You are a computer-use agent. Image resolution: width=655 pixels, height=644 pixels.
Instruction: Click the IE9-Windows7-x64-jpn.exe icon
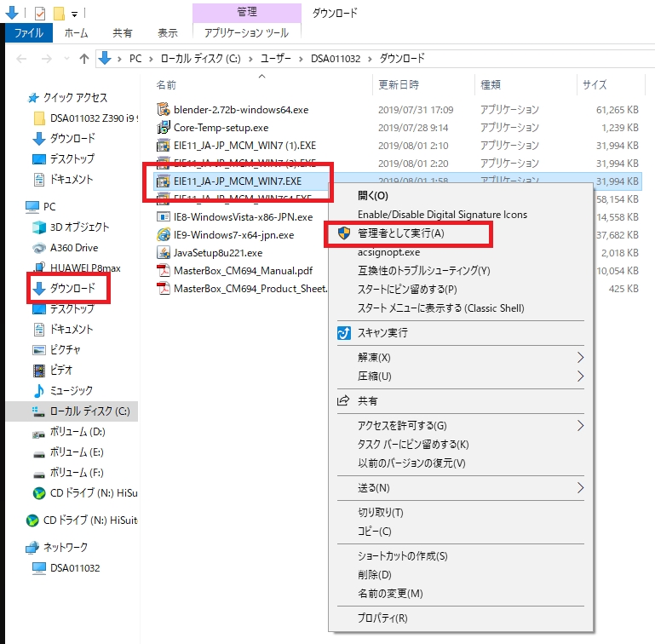[163, 235]
